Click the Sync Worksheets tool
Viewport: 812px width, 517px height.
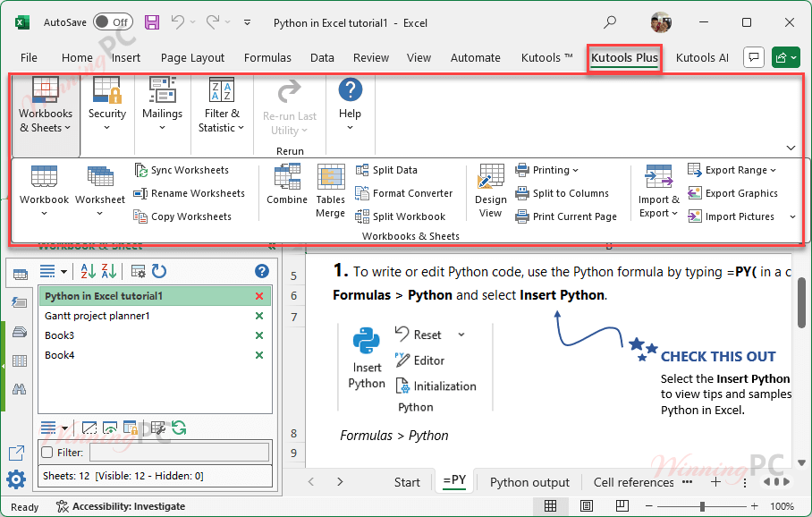coord(182,170)
